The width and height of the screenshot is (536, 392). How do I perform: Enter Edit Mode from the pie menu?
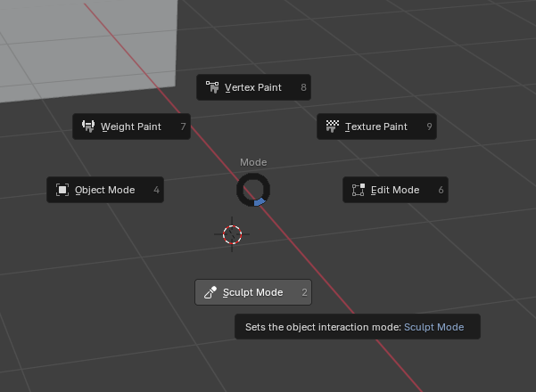tap(394, 190)
